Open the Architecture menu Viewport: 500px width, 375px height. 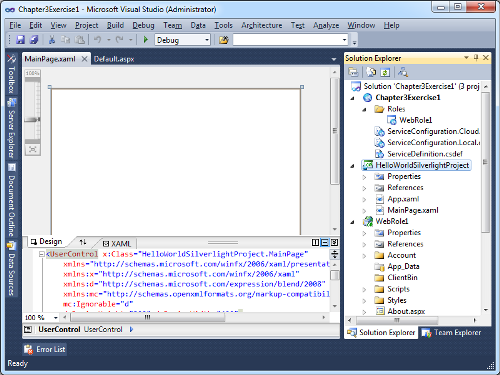(x=262, y=25)
